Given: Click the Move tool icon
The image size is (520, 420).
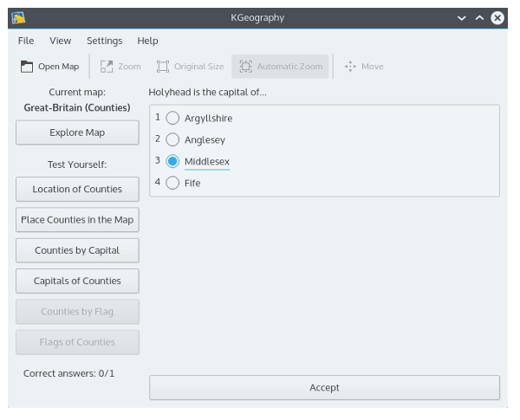Looking at the screenshot, I should (x=350, y=67).
